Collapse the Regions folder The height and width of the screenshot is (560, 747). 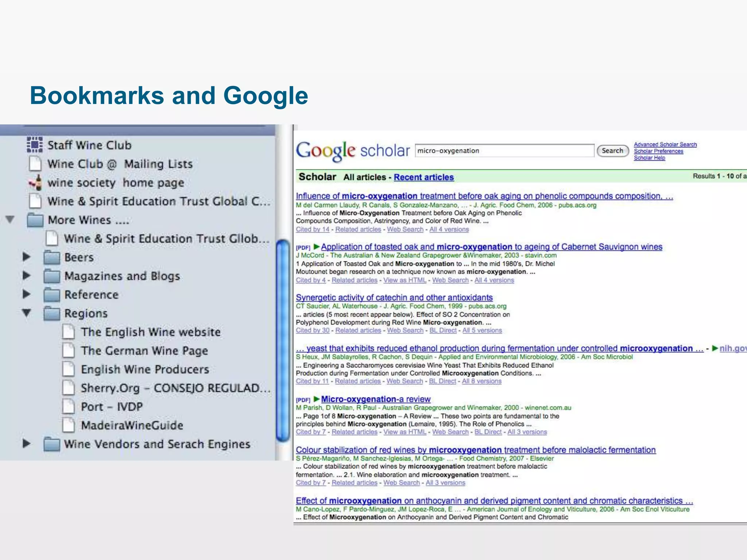coord(26,313)
